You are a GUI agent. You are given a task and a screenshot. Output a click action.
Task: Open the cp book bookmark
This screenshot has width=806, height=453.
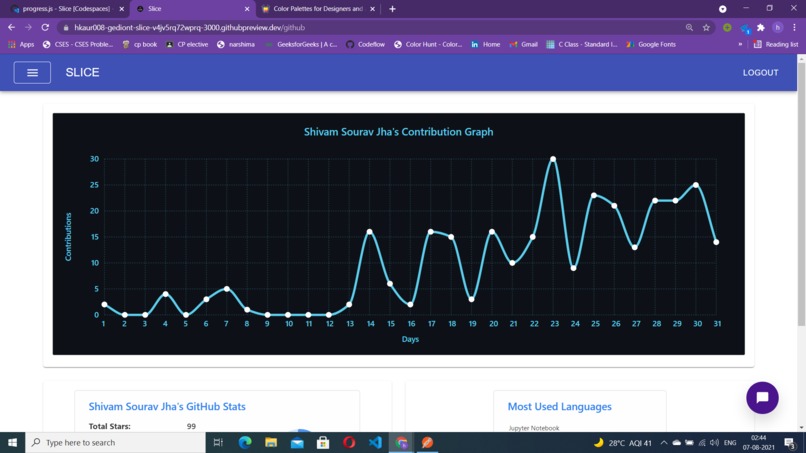tap(140, 44)
